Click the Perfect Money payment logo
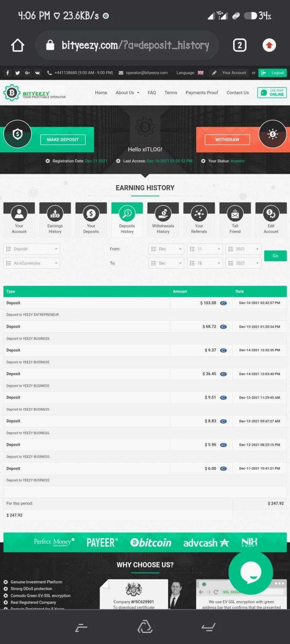This screenshot has width=290, height=644. click(54, 542)
